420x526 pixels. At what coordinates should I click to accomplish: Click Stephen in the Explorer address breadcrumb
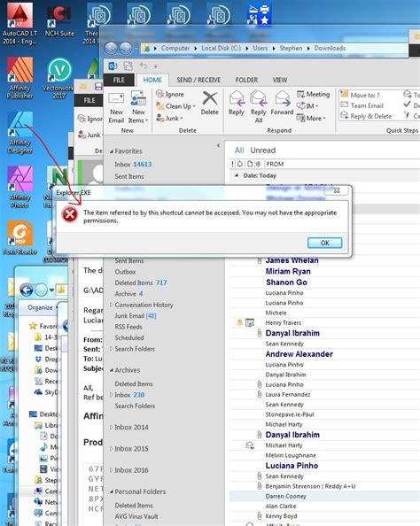click(x=291, y=48)
